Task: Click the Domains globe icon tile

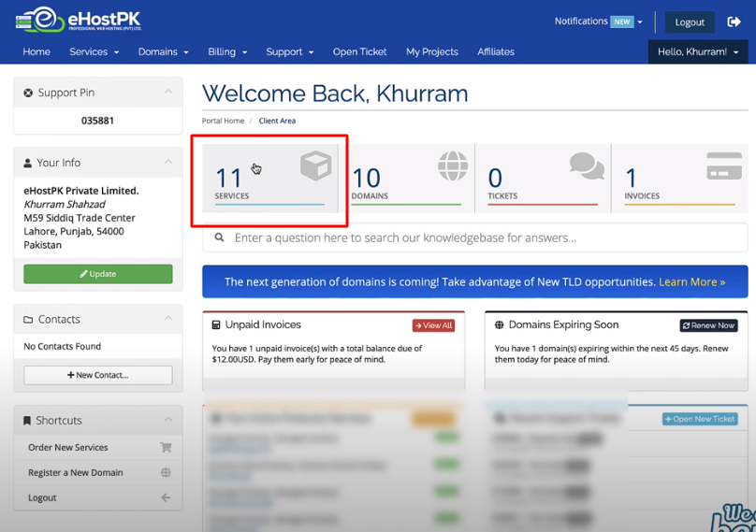Action: tap(453, 165)
